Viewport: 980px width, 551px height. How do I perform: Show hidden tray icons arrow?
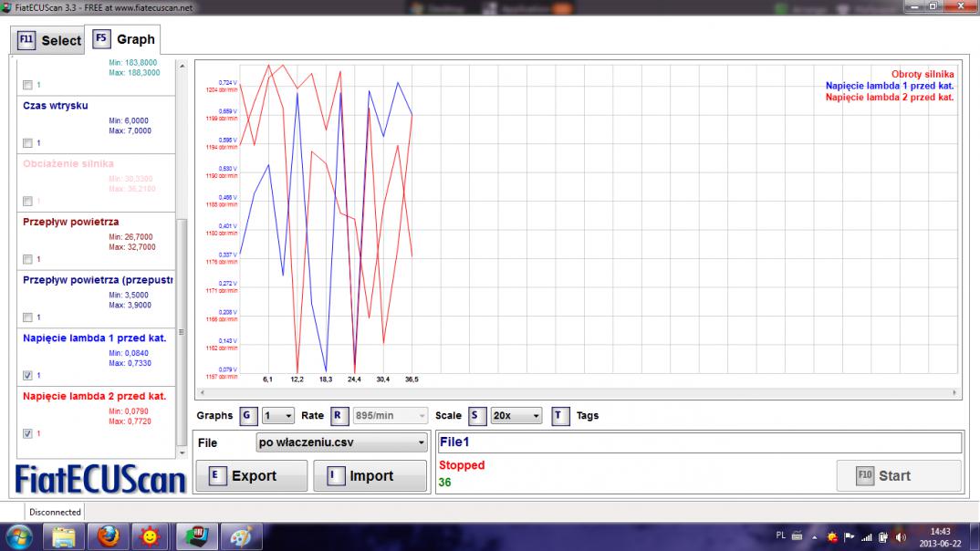pos(814,537)
